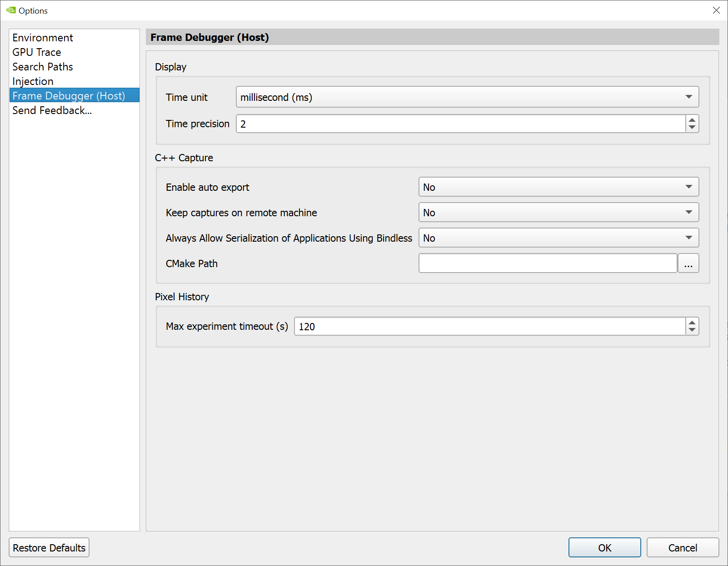Decrease Max experiment timeout with the stepper arrow

691,330
